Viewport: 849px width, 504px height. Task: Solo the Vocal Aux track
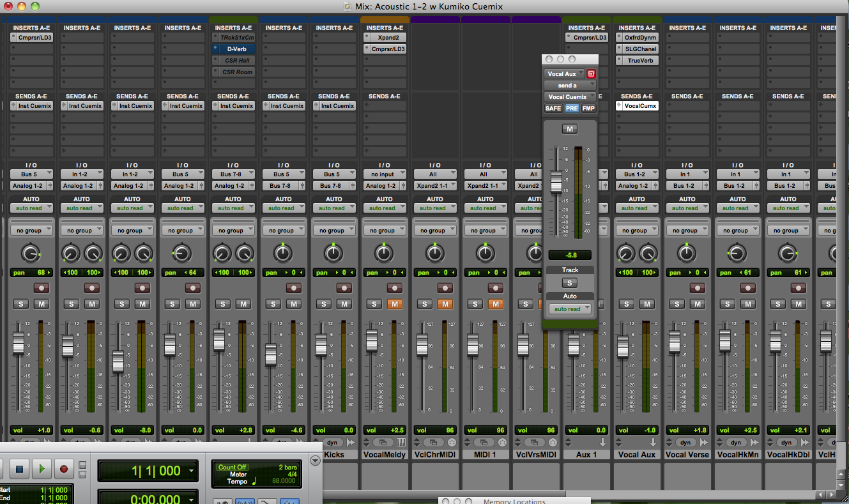coord(627,304)
